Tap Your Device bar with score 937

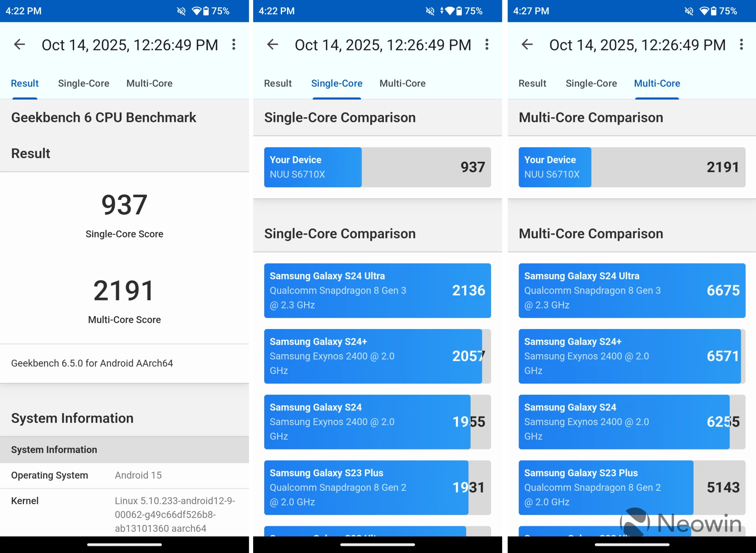click(x=377, y=167)
